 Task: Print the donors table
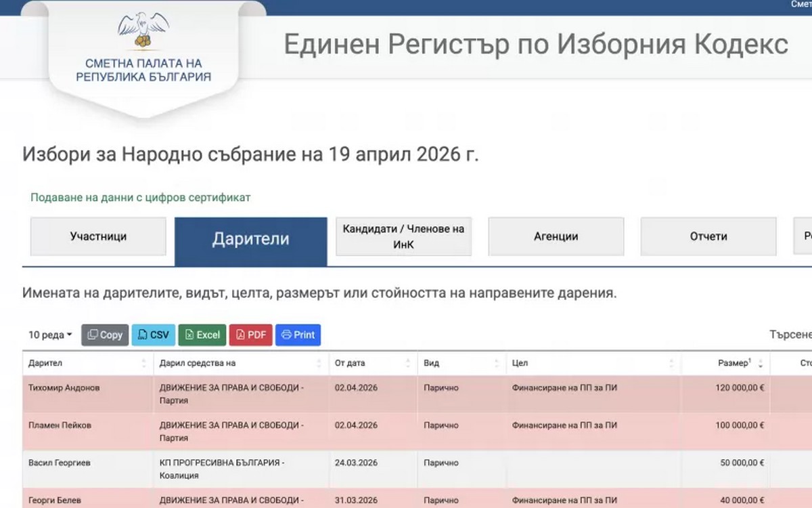pyautogui.click(x=298, y=335)
